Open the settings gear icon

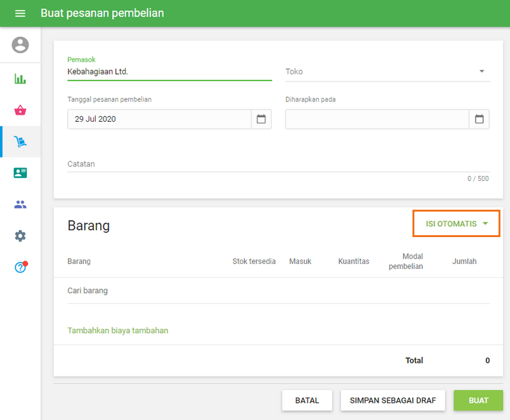coord(20,236)
